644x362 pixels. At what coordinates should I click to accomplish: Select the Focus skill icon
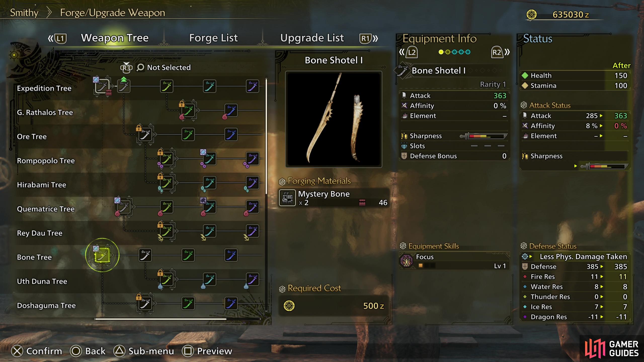tap(407, 261)
